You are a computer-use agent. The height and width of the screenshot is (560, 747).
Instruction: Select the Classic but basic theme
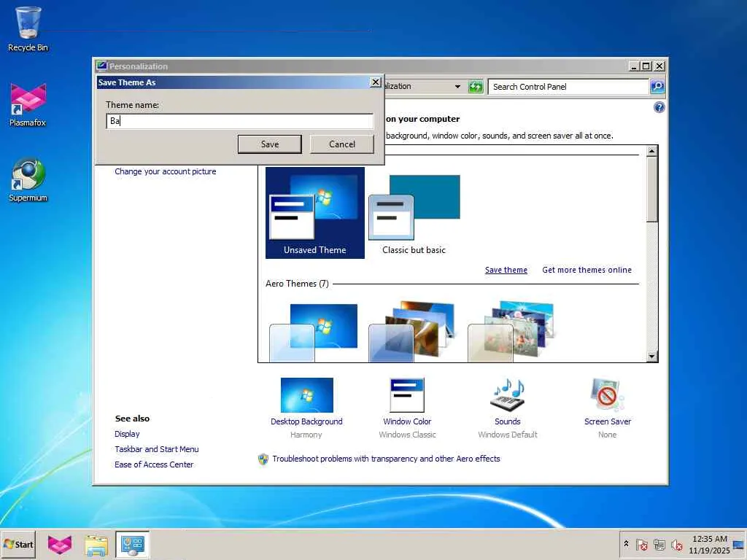(414, 213)
